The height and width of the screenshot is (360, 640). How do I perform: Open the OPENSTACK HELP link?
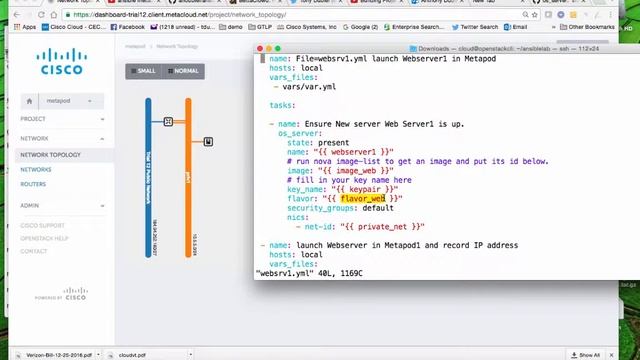44,238
